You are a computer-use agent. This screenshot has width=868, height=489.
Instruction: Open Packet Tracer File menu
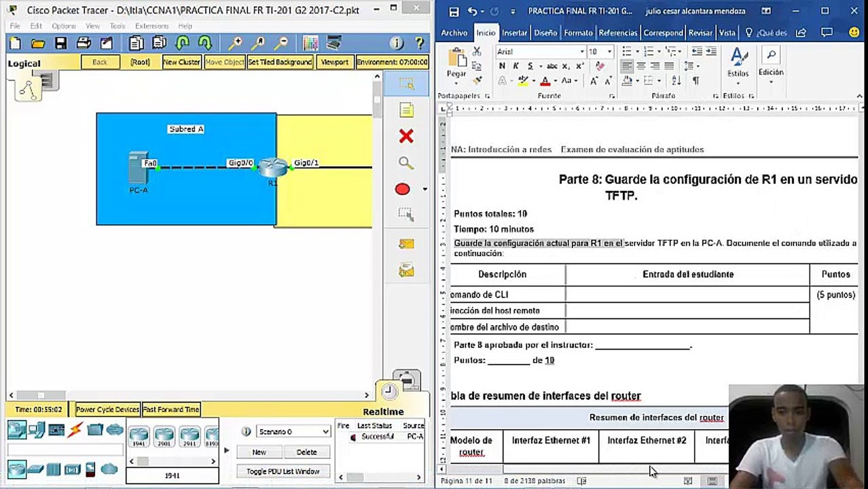pos(15,26)
